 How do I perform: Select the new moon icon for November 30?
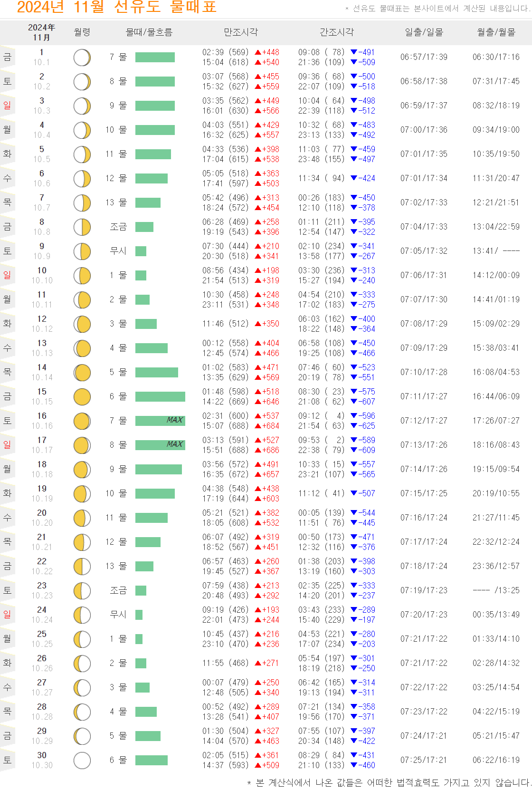click(x=82, y=761)
